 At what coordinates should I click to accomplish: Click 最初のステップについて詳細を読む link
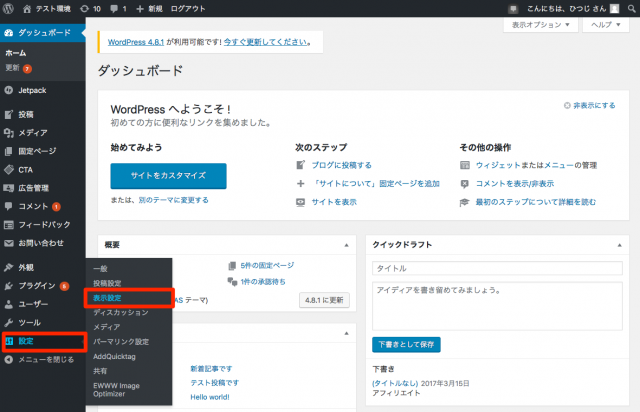point(536,202)
